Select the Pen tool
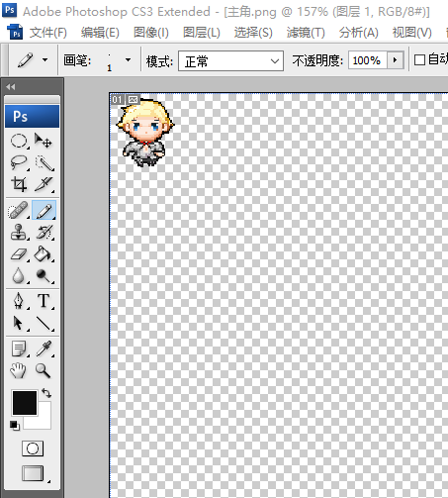 tap(19, 301)
